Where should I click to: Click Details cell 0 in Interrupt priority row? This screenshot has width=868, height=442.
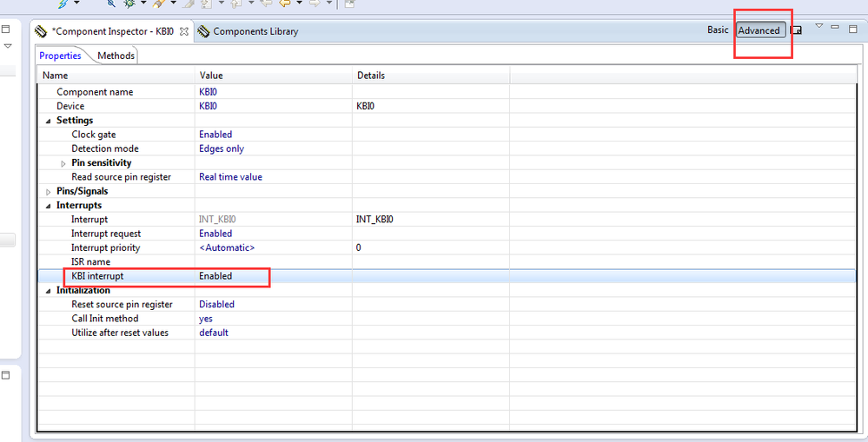point(358,247)
